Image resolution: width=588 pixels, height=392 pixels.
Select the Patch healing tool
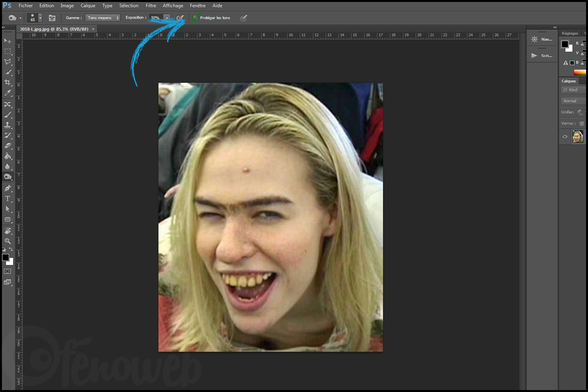(7, 104)
